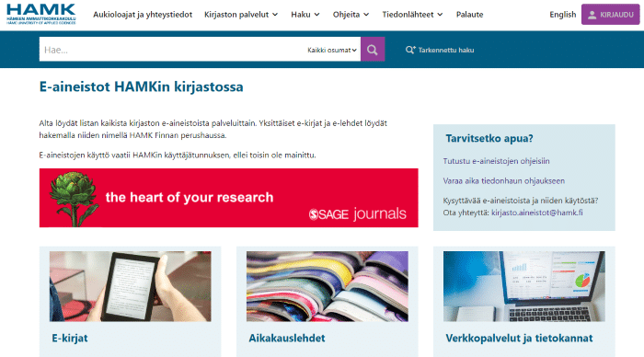Open Varaa aika tiedonhaun ohjaukseen link
Screen dimensions: 644x357
[504, 180]
